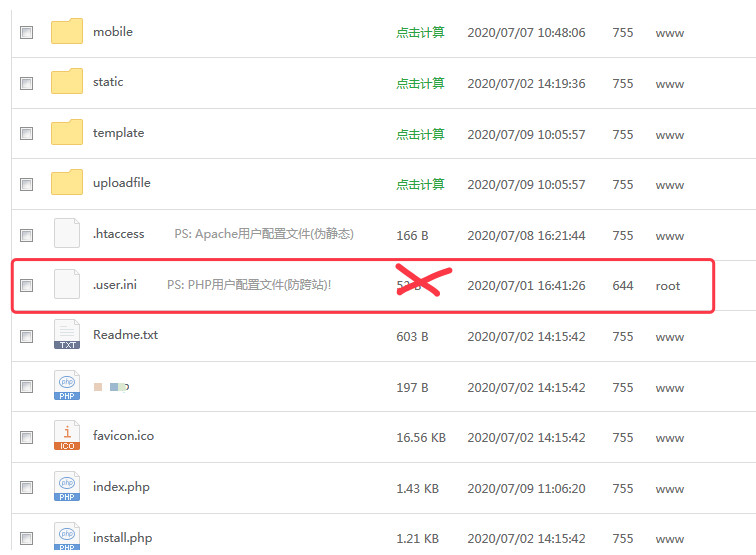Screen dimensions: 756x555
Task: Click the uploadfile folder icon
Action: click(67, 183)
